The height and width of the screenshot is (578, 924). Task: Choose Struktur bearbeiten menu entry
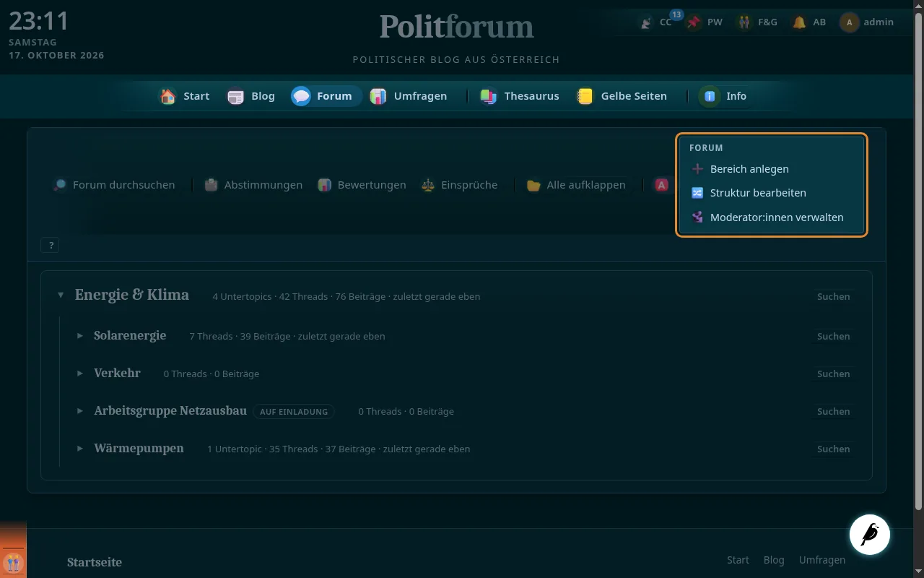click(771, 193)
